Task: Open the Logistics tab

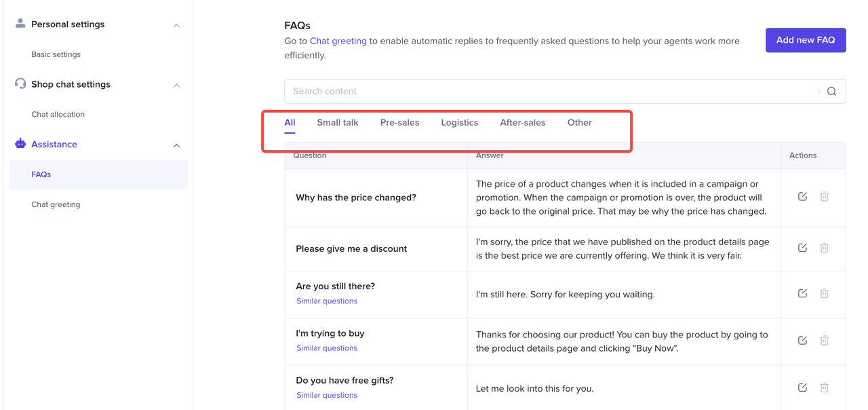Action: 459,123
